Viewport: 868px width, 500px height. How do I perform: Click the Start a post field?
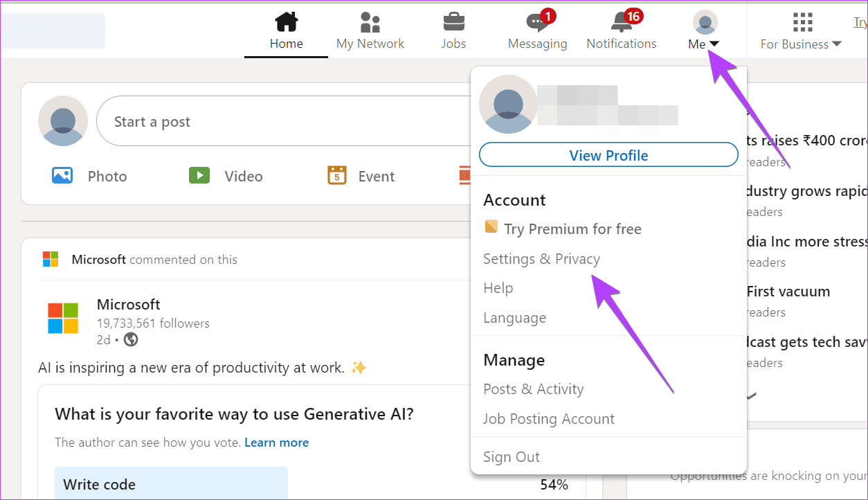(284, 121)
